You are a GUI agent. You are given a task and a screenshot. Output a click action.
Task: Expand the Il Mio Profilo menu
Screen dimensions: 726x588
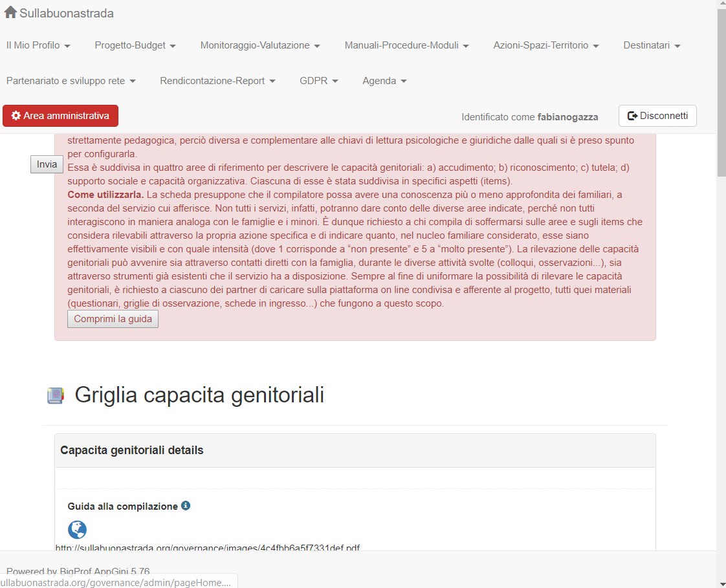(x=38, y=45)
